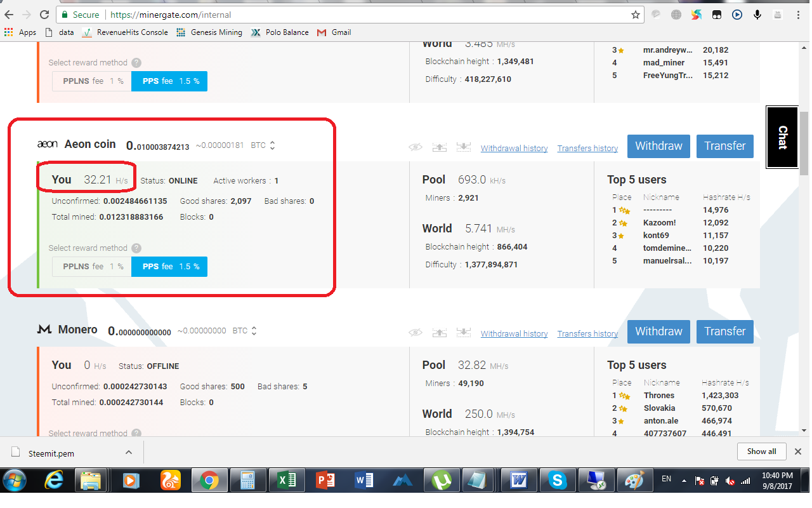Click the microphone extension icon
This screenshot has height=508, width=812.
click(757, 15)
